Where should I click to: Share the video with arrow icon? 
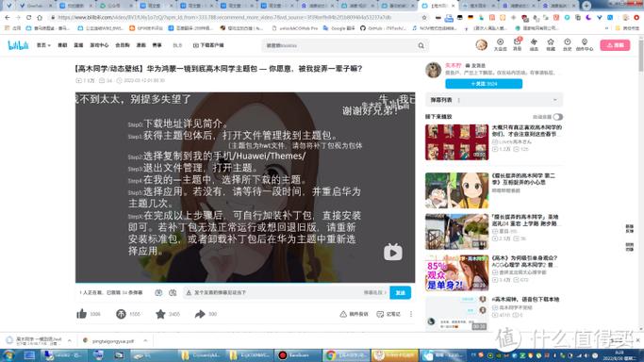click(200, 314)
